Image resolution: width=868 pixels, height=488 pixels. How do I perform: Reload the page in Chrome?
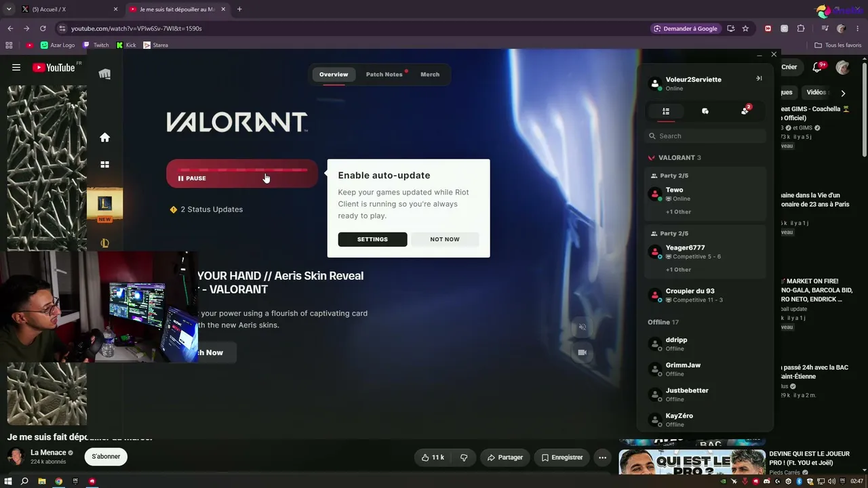tap(43, 28)
